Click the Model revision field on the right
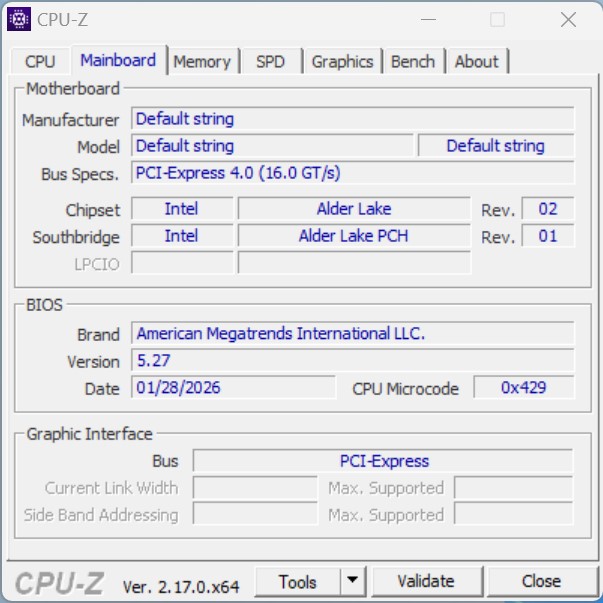 pos(496,146)
